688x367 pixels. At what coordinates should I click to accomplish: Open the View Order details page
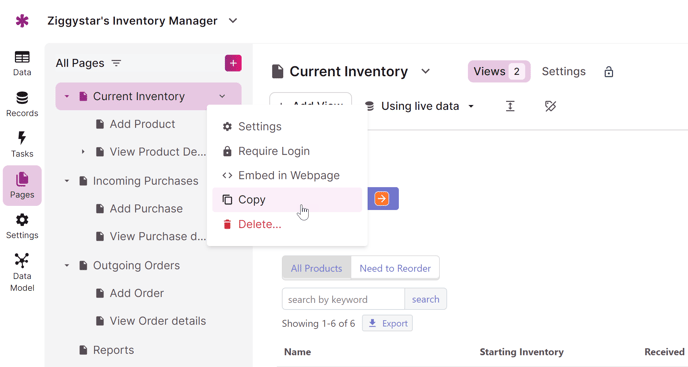pos(158,321)
